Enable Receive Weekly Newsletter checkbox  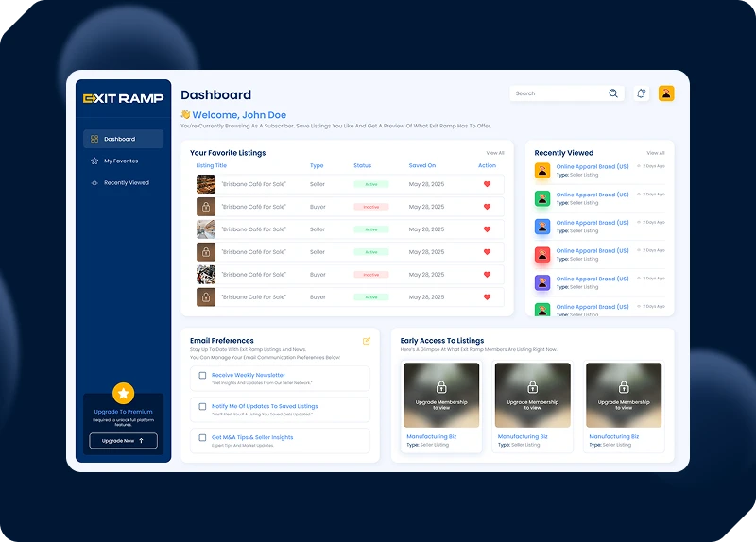pyautogui.click(x=202, y=376)
